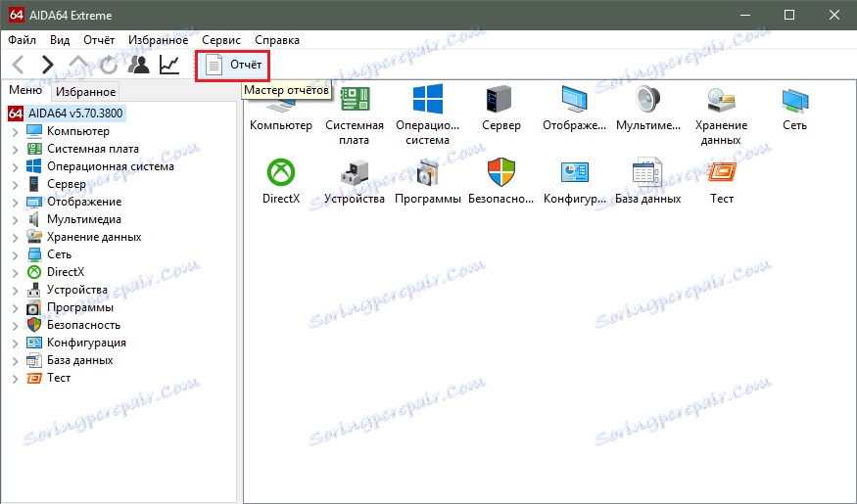Select Конфигурация in the sidebar tree

[86, 343]
